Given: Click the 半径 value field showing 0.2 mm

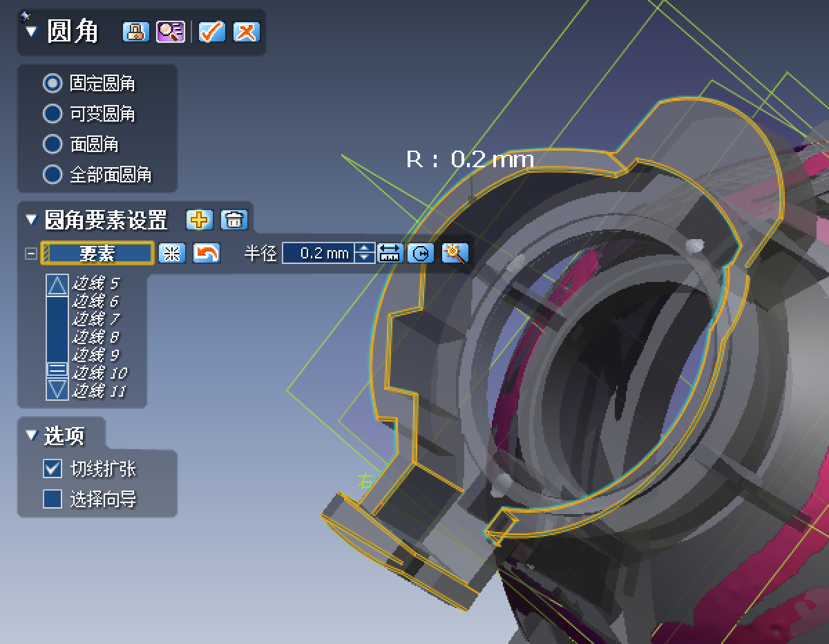Looking at the screenshot, I should [318, 254].
